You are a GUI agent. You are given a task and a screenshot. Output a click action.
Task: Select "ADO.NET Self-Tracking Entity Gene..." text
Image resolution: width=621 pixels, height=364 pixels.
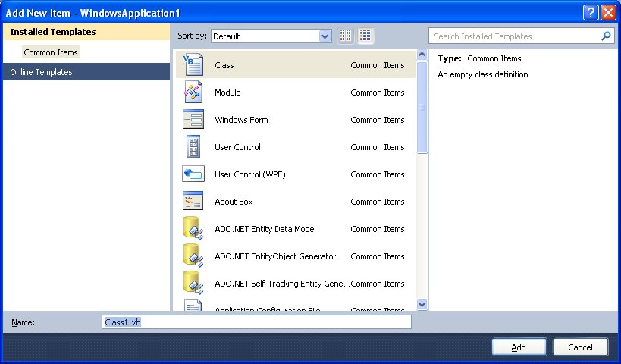282,284
